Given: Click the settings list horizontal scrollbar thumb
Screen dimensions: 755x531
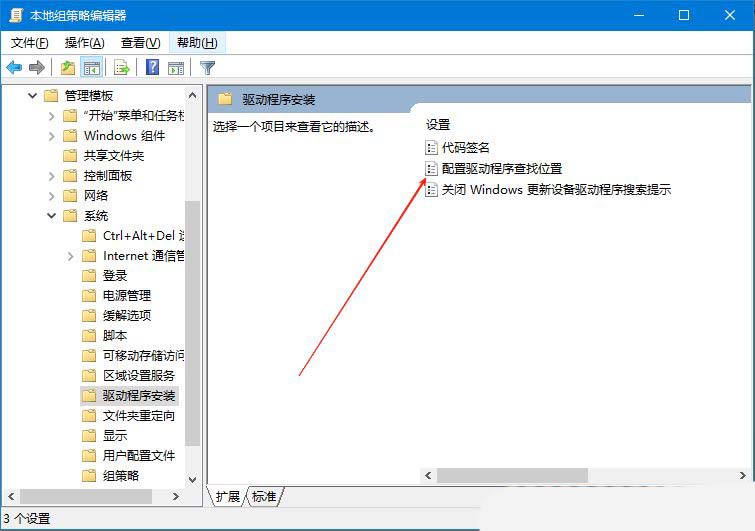Looking at the screenshot, I should point(512,476).
